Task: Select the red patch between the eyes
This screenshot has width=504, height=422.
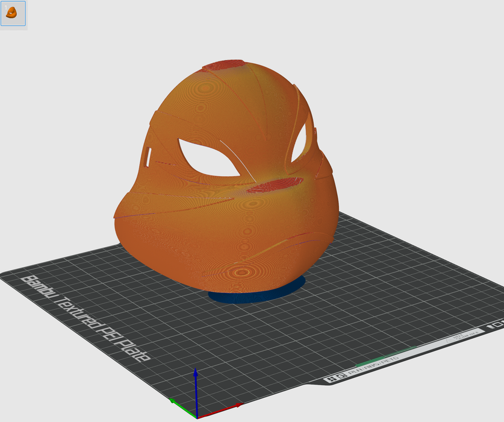Action: pos(275,185)
